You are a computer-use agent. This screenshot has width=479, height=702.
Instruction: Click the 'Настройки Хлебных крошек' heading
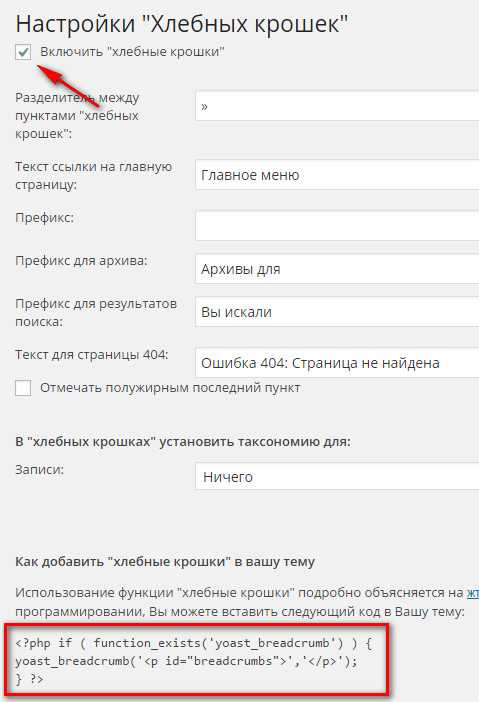(182, 23)
